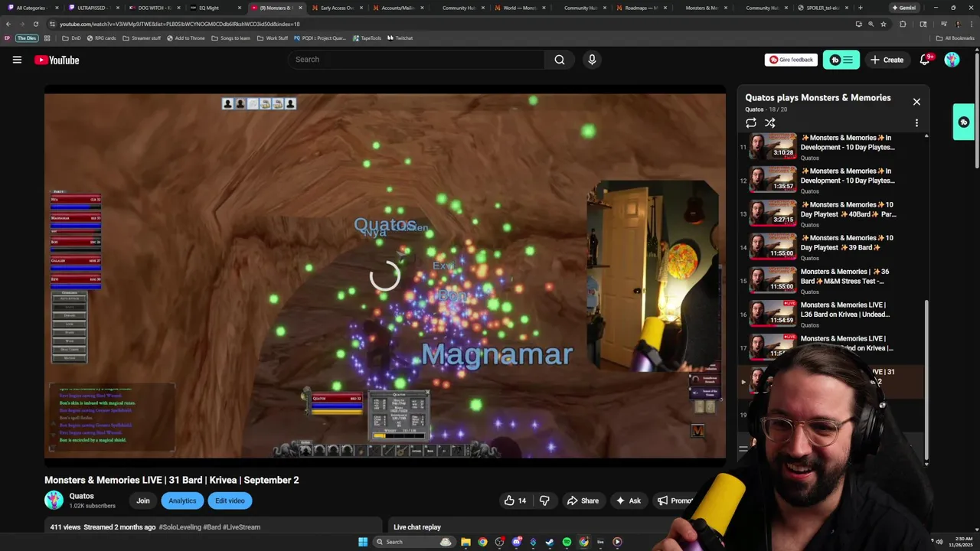
Task: Play 40Bard 10 Day Playtest video
Action: pyautogui.click(x=848, y=210)
